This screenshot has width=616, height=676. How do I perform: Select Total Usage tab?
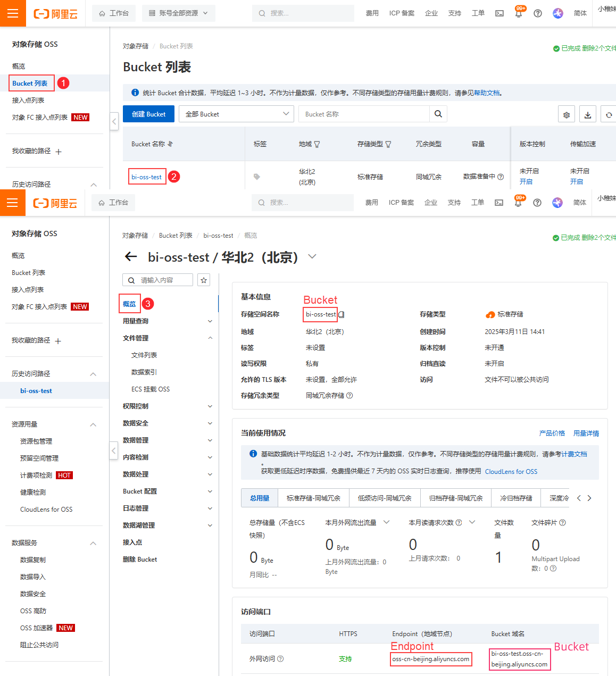click(260, 498)
